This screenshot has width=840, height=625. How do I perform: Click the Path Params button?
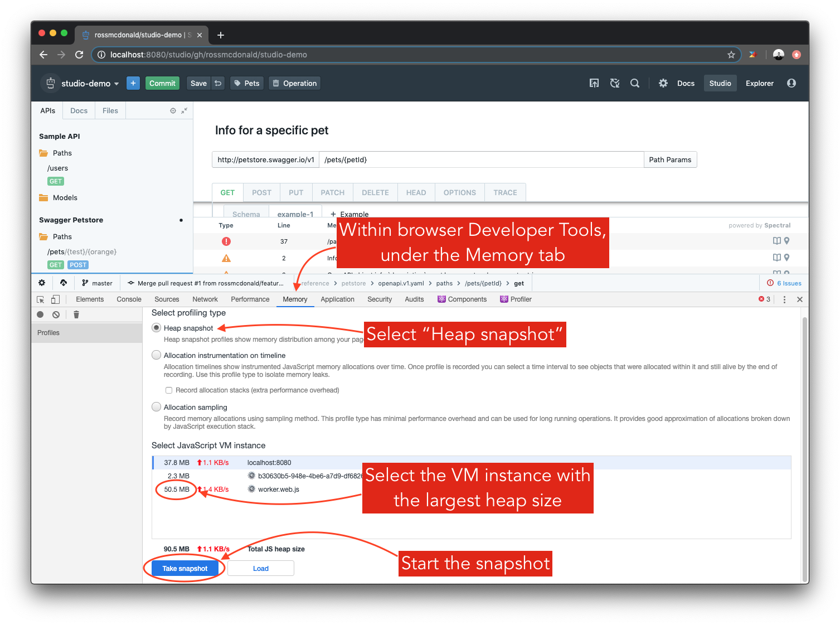[x=670, y=159]
